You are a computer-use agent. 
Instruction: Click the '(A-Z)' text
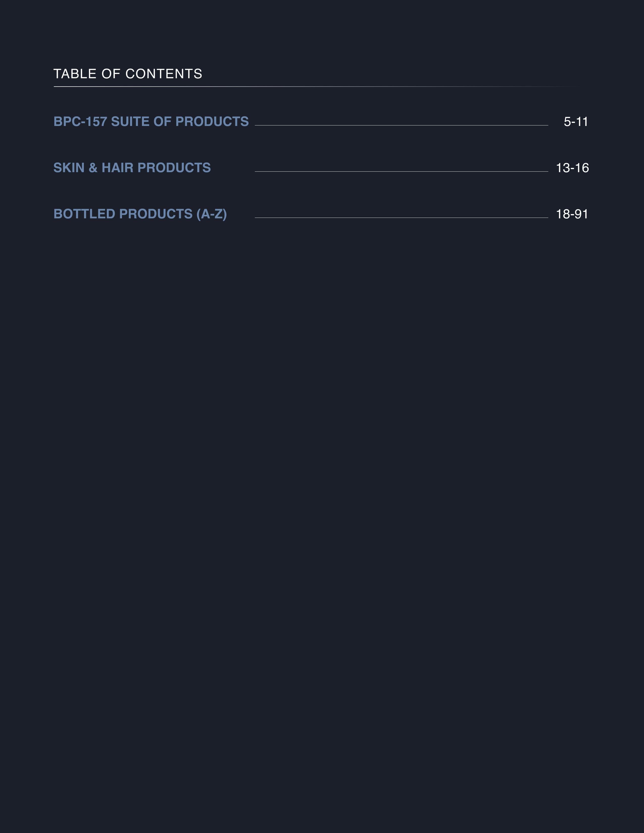click(x=212, y=214)
